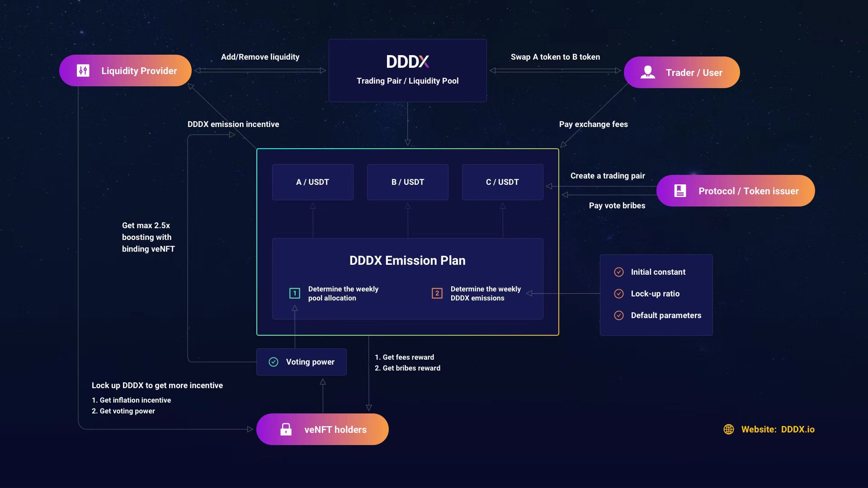The image size is (868, 488).
Task: Click the Protocol / Token issuer button
Action: (735, 191)
